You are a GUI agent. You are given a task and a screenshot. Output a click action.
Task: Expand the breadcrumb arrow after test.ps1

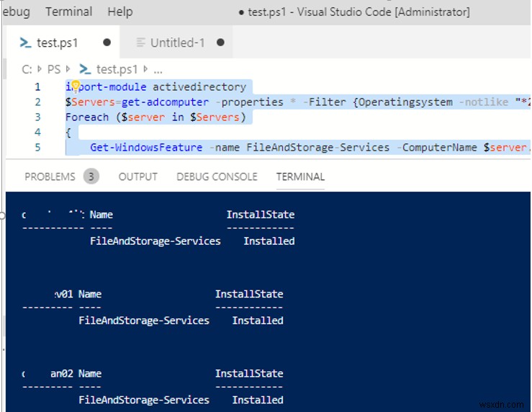tap(145, 69)
